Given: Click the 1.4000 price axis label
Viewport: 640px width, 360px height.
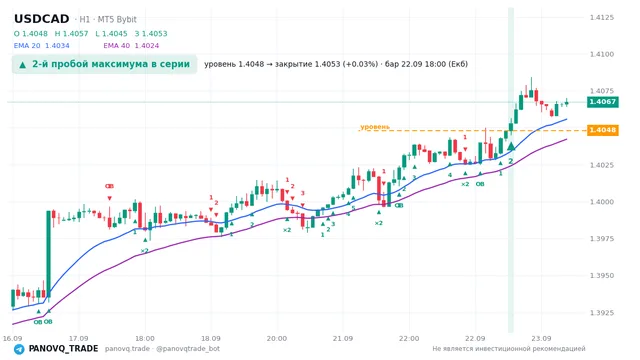Looking at the screenshot, I should 602,202.
